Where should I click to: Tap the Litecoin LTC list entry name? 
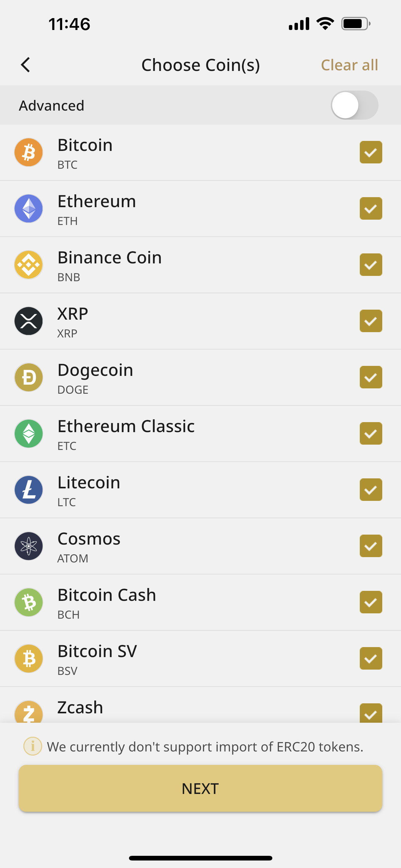[89, 483]
